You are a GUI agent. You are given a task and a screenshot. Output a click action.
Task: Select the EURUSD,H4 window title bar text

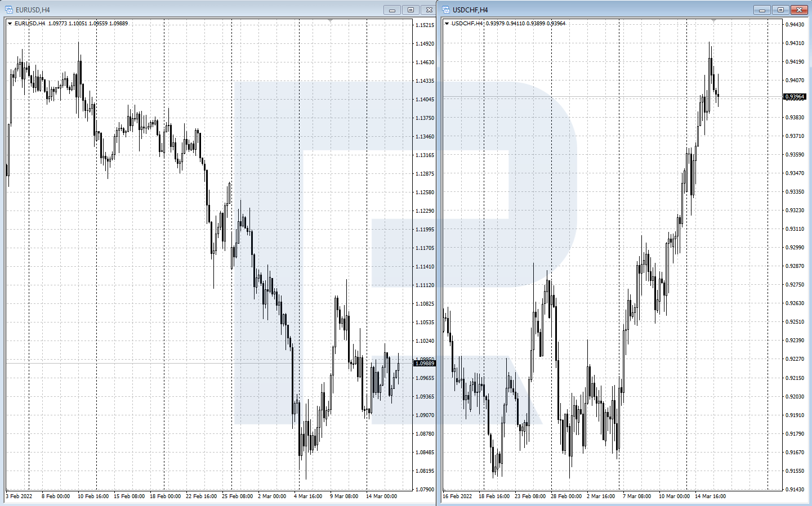coord(33,10)
